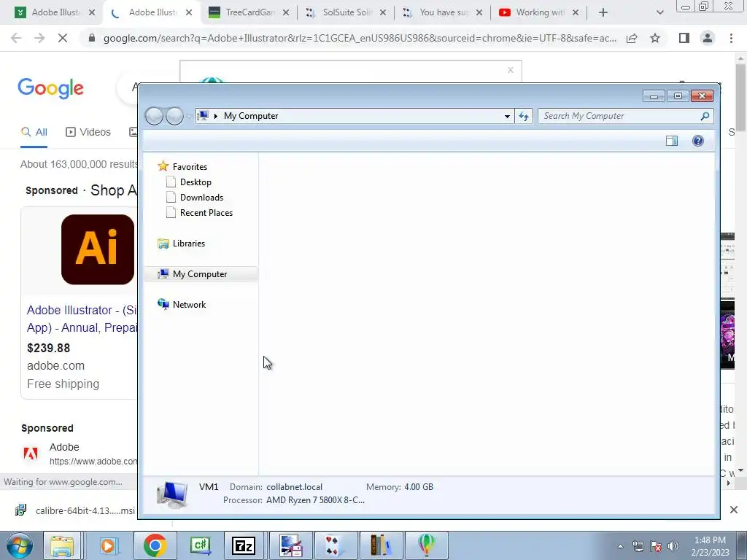Click the refresh button beside address bar
The height and width of the screenshot is (560, 747).
[x=524, y=116]
